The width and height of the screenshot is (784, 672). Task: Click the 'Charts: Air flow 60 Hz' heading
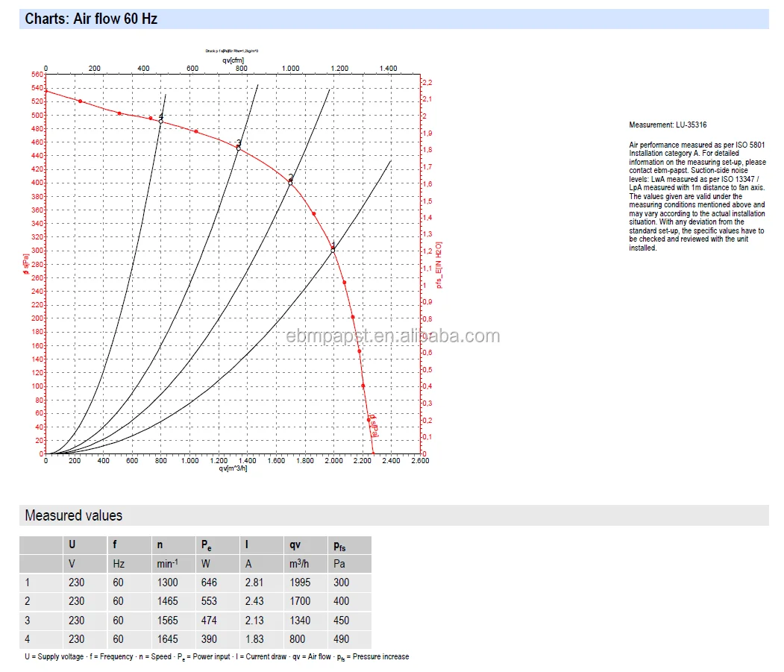coord(91,19)
